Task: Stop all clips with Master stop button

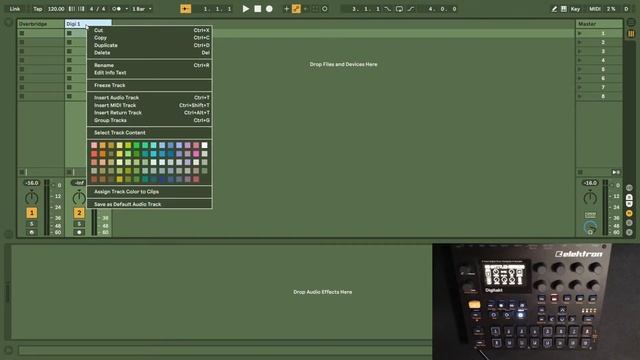Action: pyautogui.click(x=580, y=172)
